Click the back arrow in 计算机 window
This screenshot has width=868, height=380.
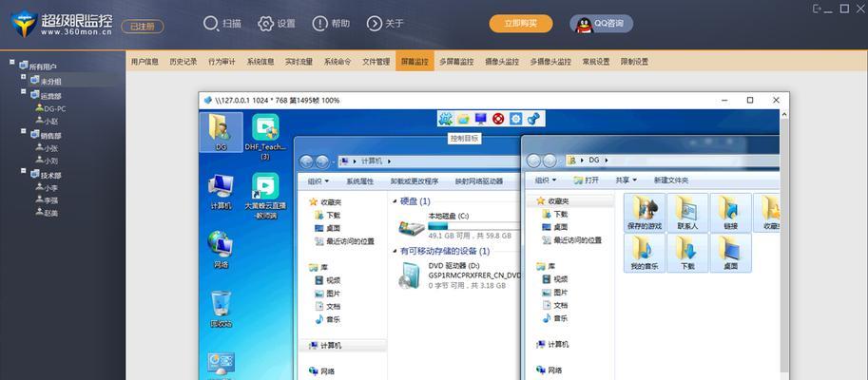tap(306, 161)
